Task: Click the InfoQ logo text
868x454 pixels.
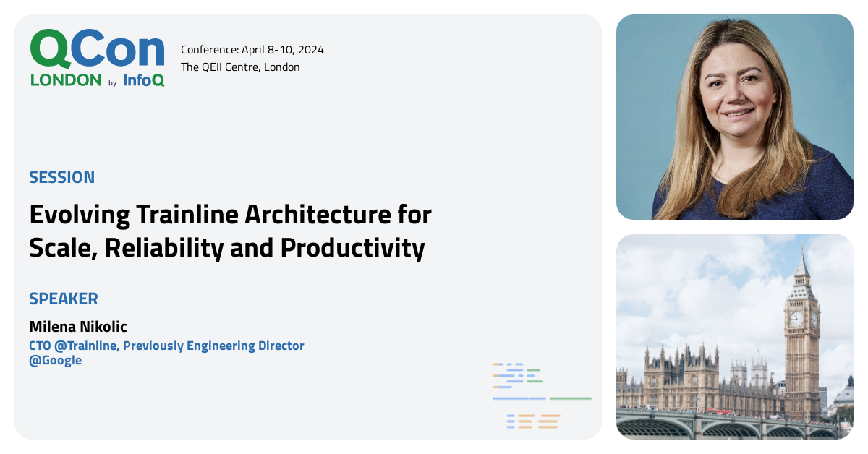Action: [x=143, y=80]
